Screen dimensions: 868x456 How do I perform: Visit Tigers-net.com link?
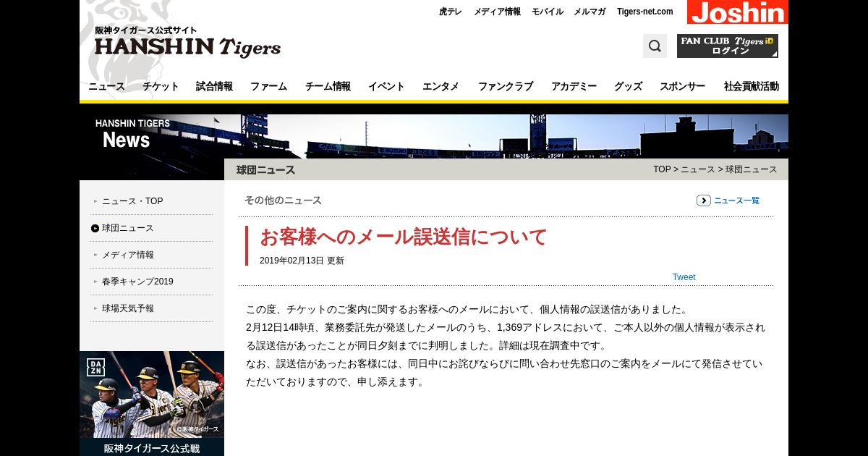645,12
